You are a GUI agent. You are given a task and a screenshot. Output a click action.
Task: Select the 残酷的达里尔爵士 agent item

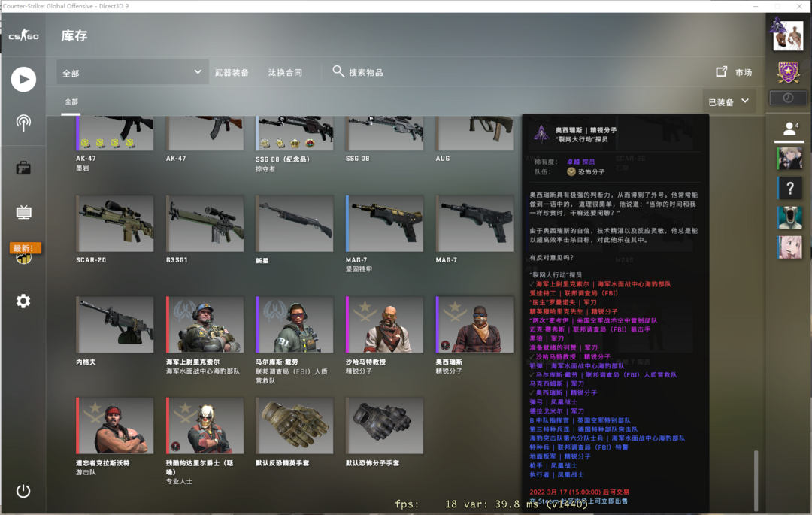click(x=205, y=426)
